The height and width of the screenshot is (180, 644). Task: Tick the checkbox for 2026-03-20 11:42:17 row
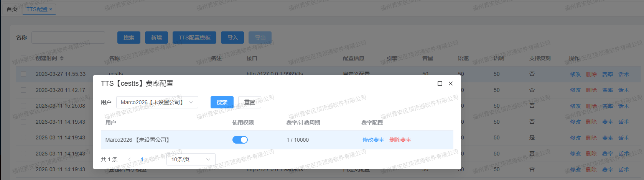(23, 90)
